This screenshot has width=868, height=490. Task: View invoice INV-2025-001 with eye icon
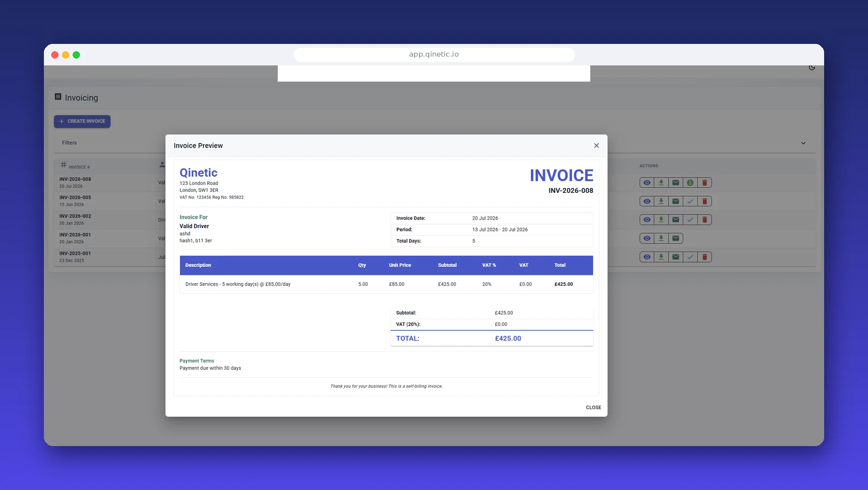647,257
